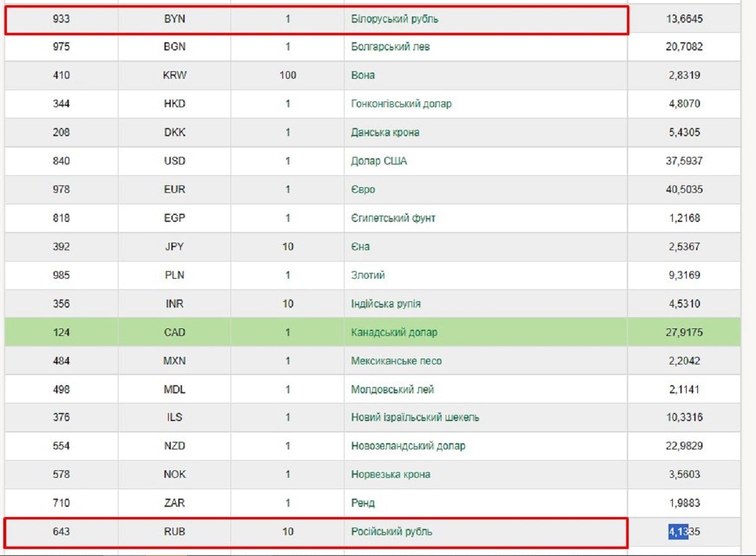This screenshot has width=756, height=556.
Task: Select the Норвезька крона link
Action: pyautogui.click(x=391, y=474)
